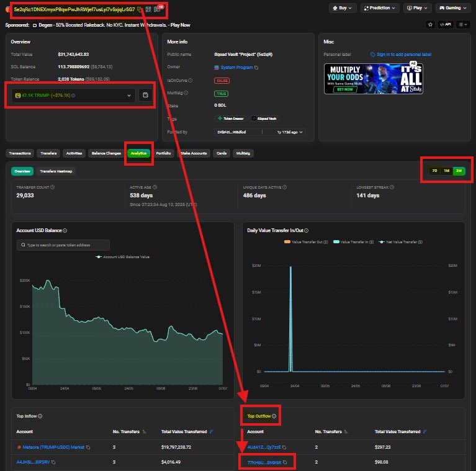476x471 pixels.
Task: Switch to the Portfolio tab
Action: click(x=163, y=153)
